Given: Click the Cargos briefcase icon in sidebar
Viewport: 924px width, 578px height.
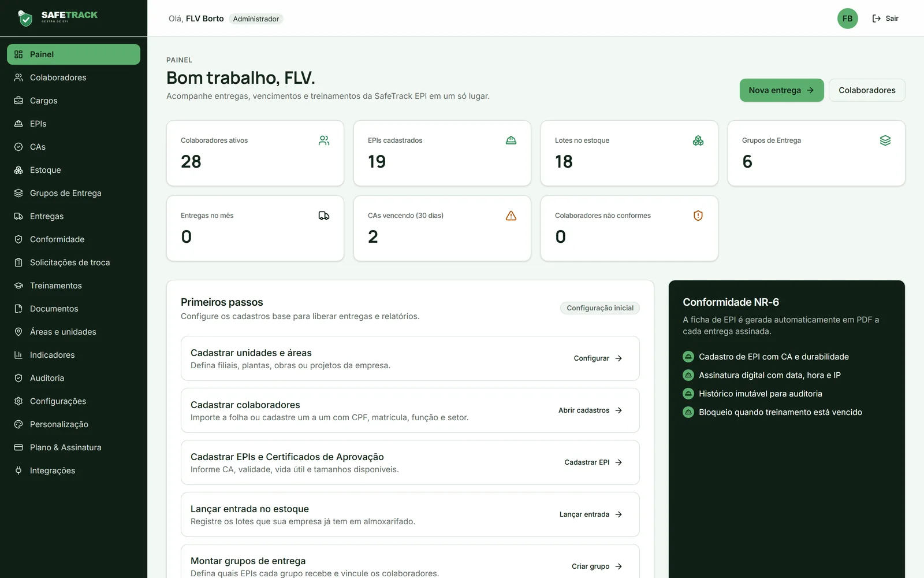Looking at the screenshot, I should click(18, 101).
